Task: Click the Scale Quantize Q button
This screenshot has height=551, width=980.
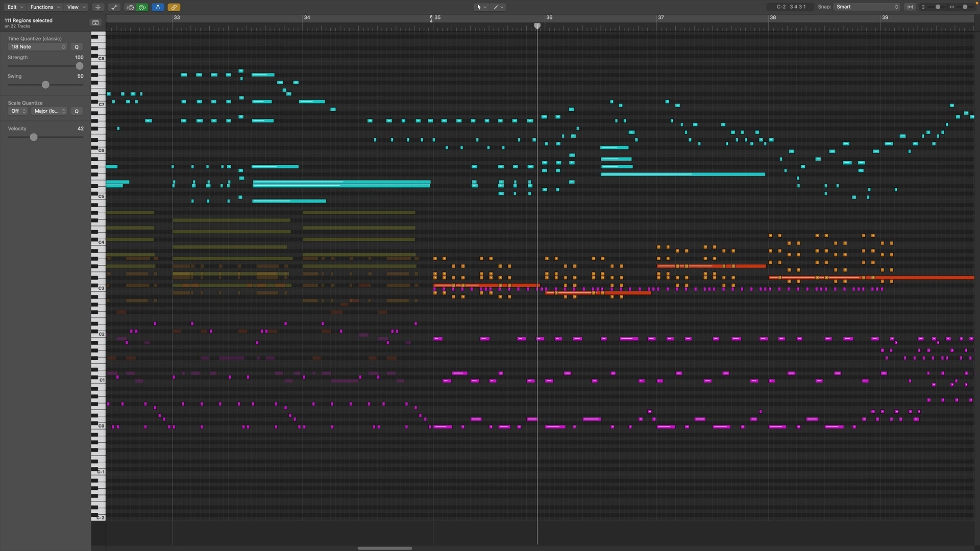Action: click(77, 111)
